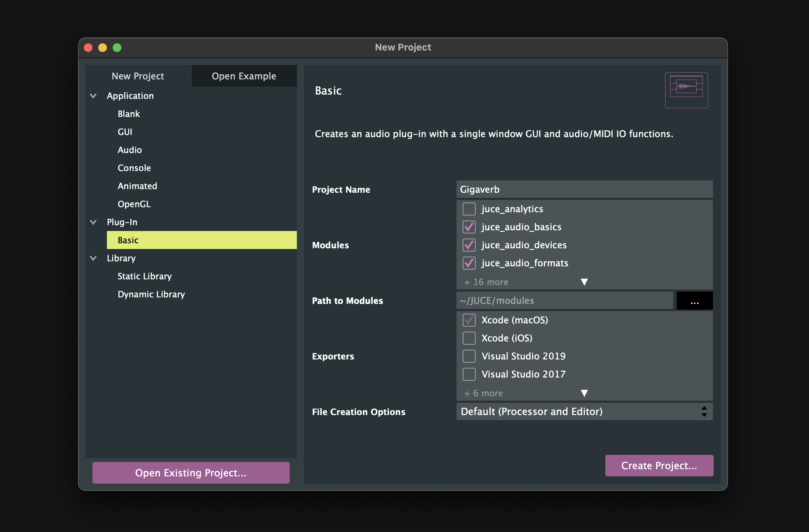Enable the juce_analytics module checkbox
Image resolution: width=809 pixels, height=532 pixels.
point(469,209)
